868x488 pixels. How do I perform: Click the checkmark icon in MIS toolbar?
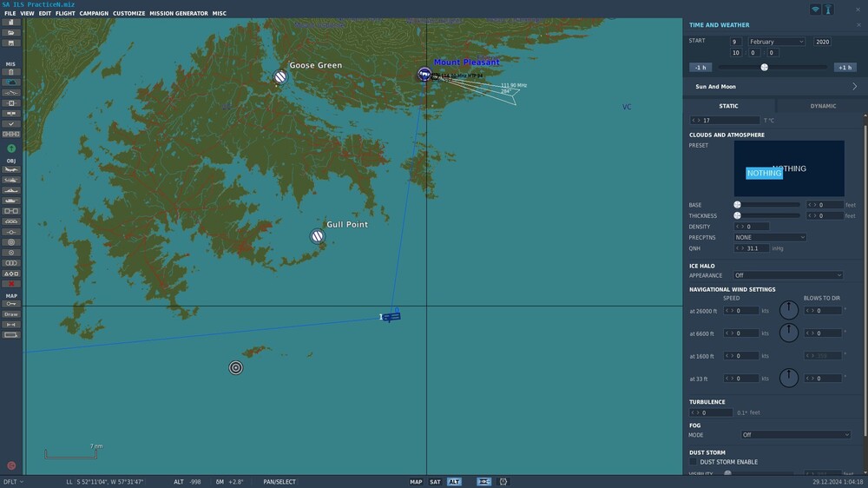(11, 123)
